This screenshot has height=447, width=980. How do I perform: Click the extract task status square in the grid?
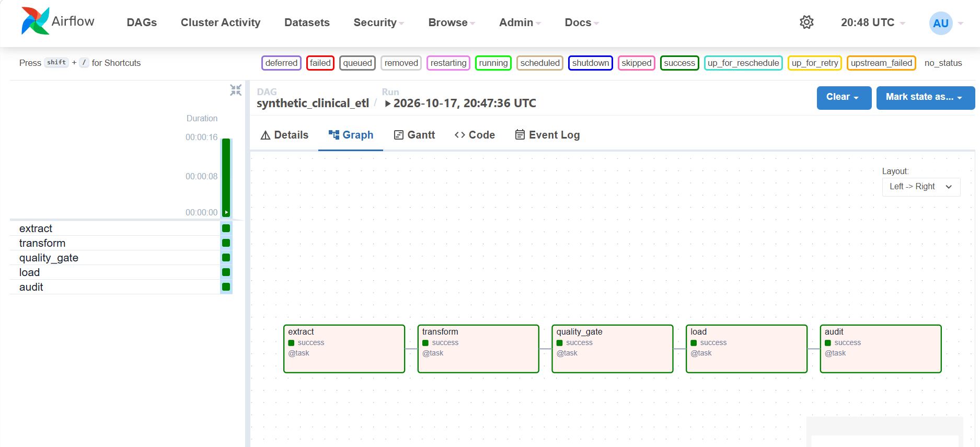[226, 228]
